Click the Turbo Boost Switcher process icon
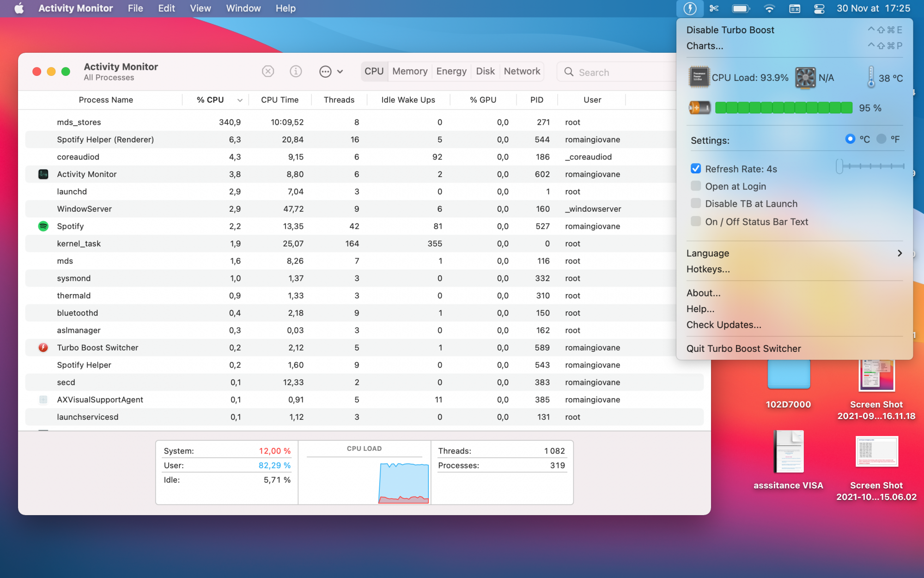The width and height of the screenshot is (924, 578). pyautogui.click(x=43, y=348)
